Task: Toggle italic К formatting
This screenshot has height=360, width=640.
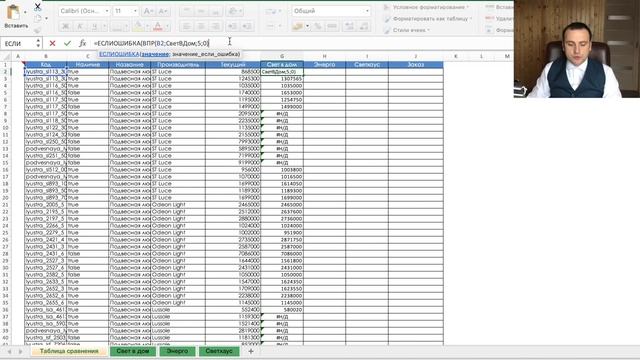Action: (80, 27)
